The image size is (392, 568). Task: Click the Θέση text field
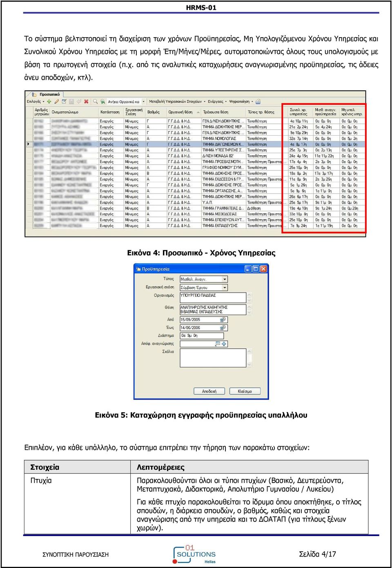click(213, 309)
